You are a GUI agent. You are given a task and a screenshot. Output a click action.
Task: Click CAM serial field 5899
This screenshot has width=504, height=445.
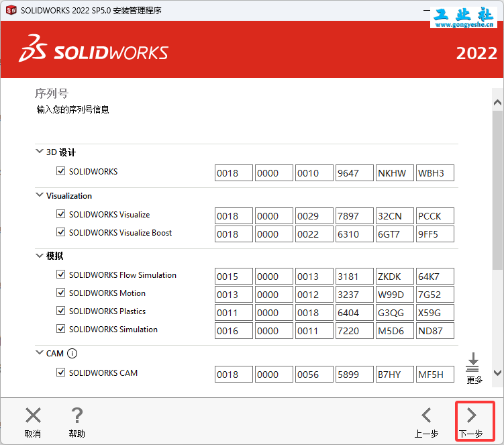[354, 375]
